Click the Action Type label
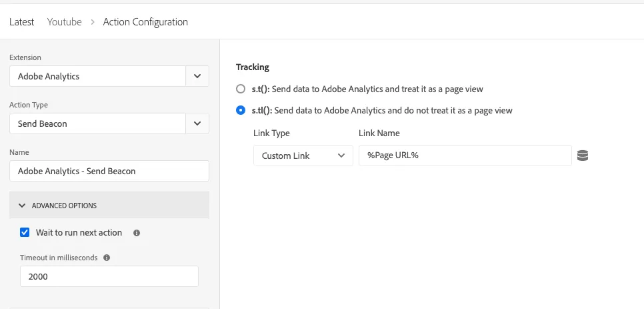Viewport: 644px width, 309px height. coord(29,105)
